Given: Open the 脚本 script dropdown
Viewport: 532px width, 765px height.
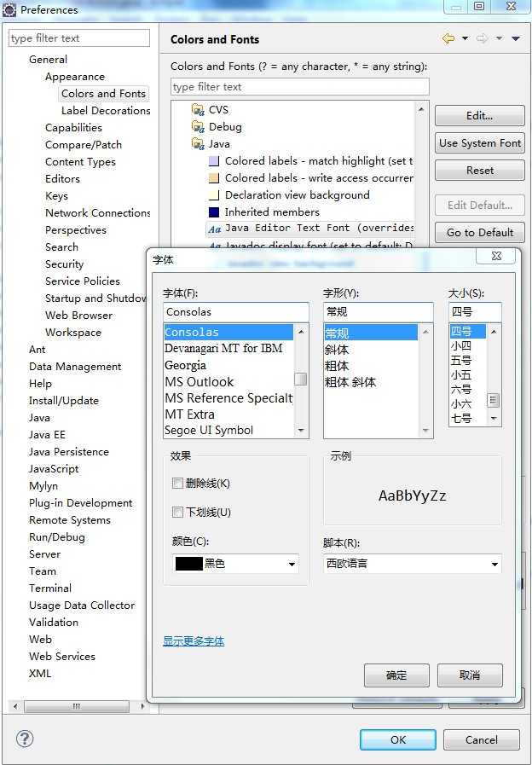Looking at the screenshot, I should click(494, 564).
